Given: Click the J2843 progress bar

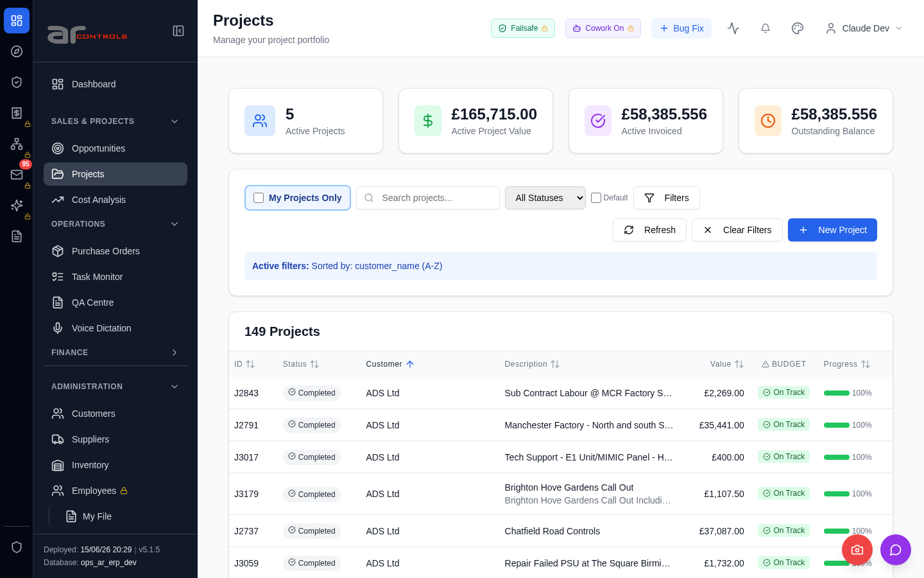Looking at the screenshot, I should tap(837, 393).
